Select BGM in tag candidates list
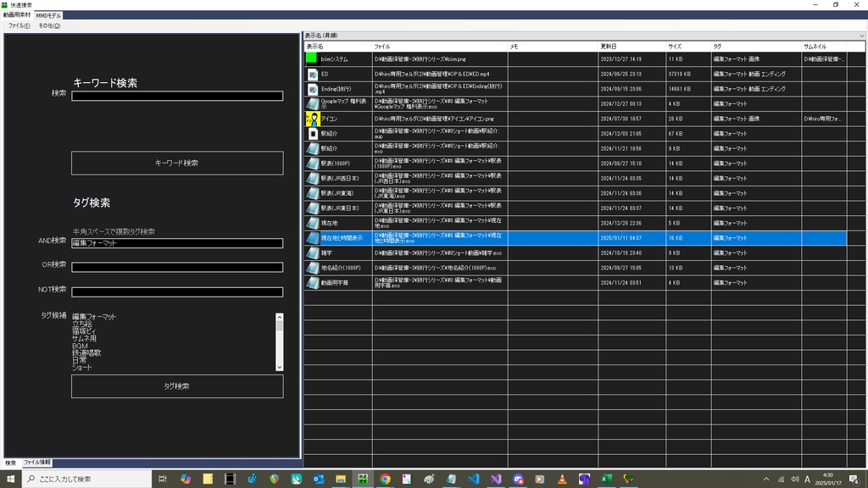868x488 pixels. [80, 346]
